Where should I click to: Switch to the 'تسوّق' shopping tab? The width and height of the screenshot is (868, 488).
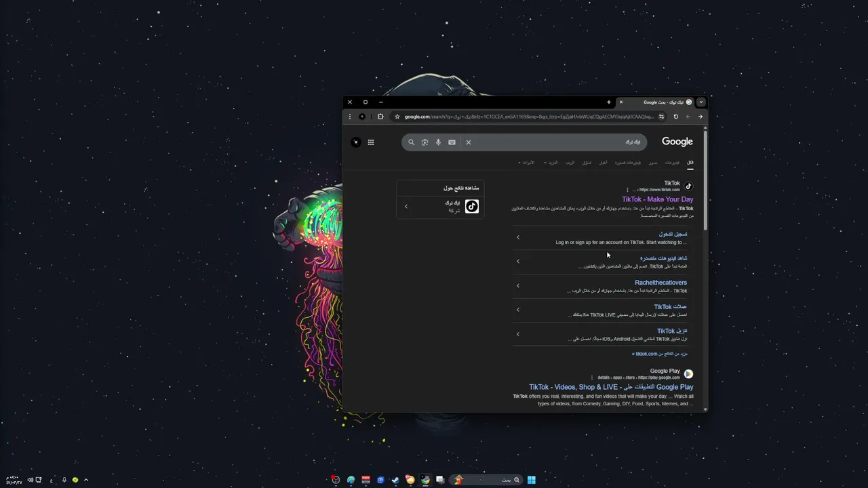pos(587,163)
